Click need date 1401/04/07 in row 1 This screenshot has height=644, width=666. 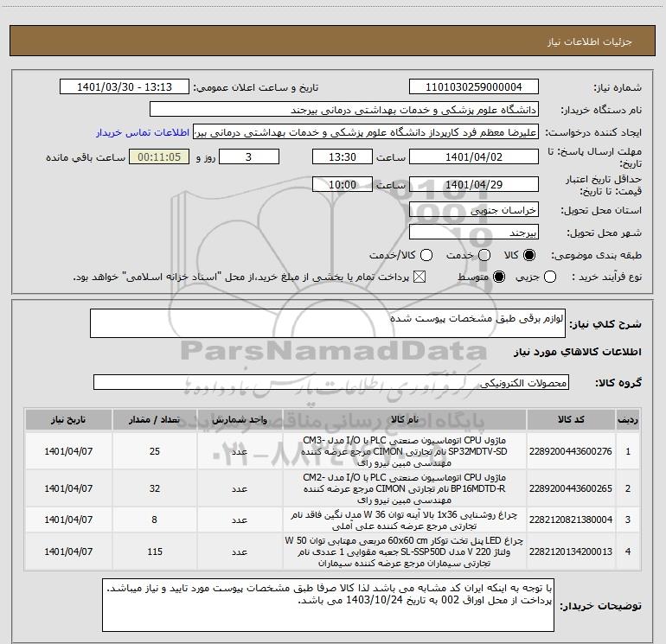point(68,451)
